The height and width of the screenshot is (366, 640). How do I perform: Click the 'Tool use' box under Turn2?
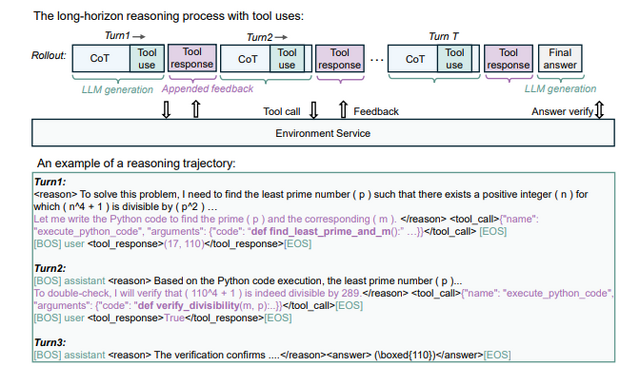pyautogui.click(x=287, y=59)
